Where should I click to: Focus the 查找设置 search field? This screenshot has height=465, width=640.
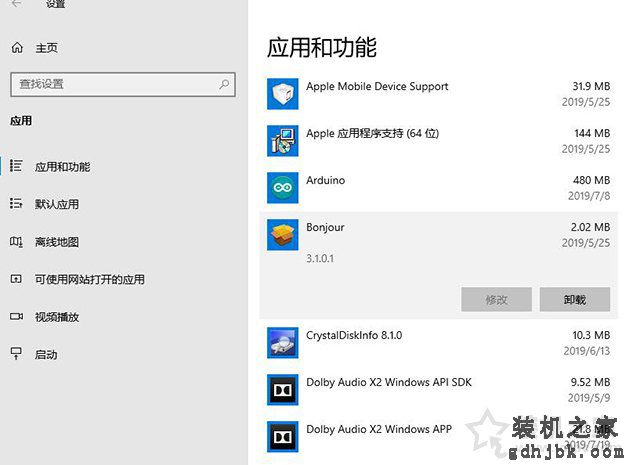click(x=123, y=85)
